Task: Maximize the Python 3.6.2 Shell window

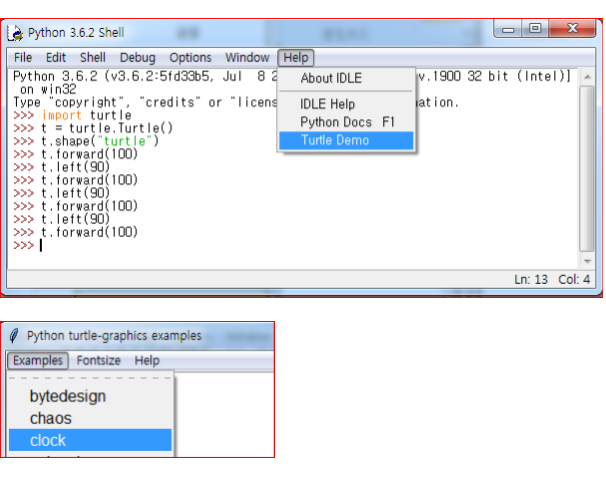Action: coord(535,29)
